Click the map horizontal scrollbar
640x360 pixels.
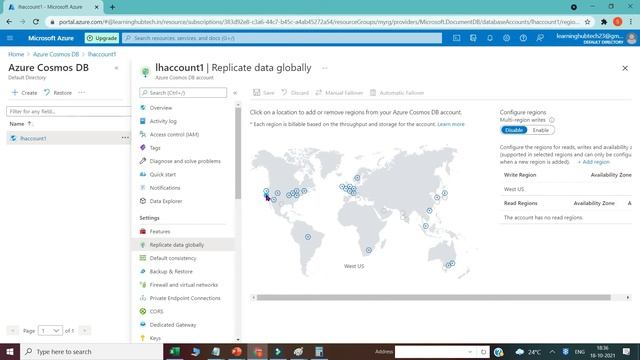coord(433,298)
